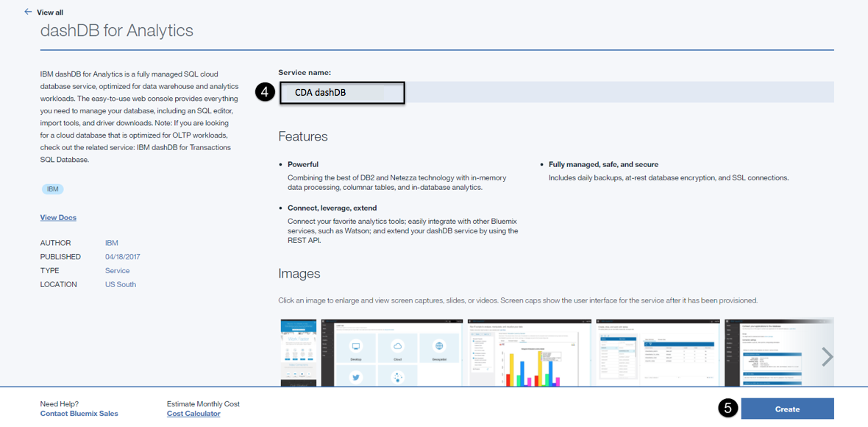Click the Features heading
Viewport: 868px width, 427px height.
pos(303,136)
